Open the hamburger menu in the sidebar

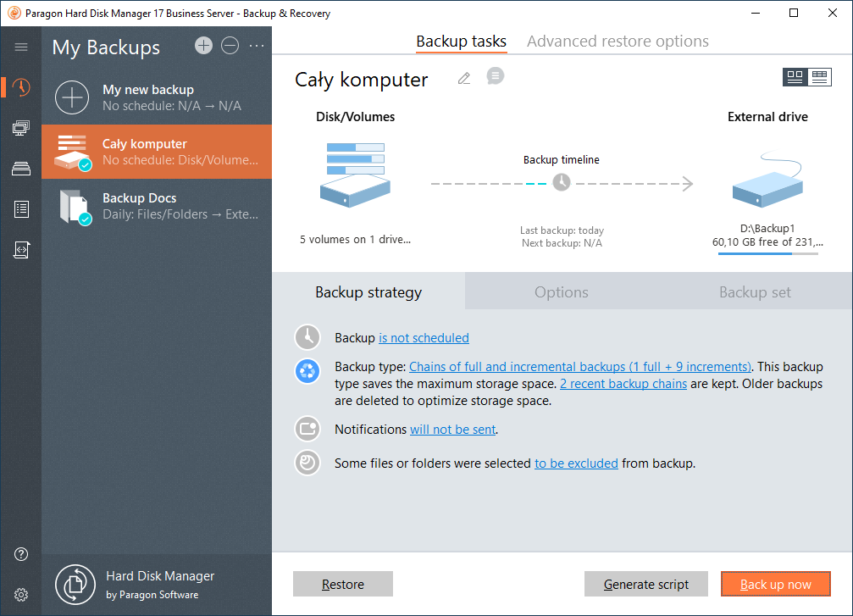tap(21, 47)
